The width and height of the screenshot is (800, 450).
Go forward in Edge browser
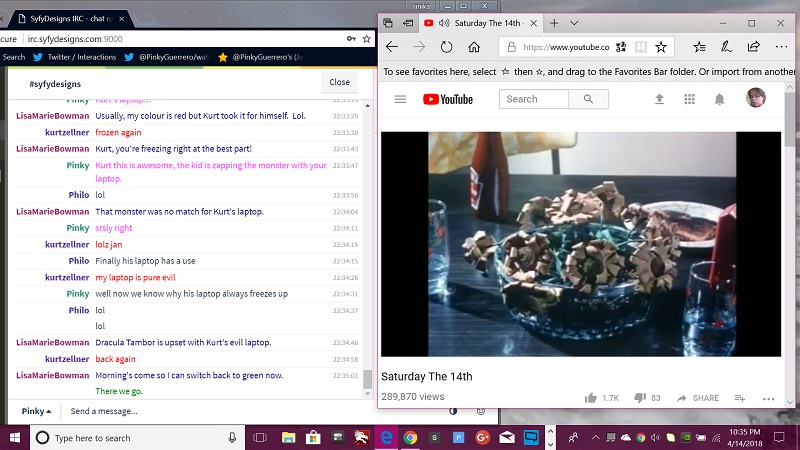(419, 47)
